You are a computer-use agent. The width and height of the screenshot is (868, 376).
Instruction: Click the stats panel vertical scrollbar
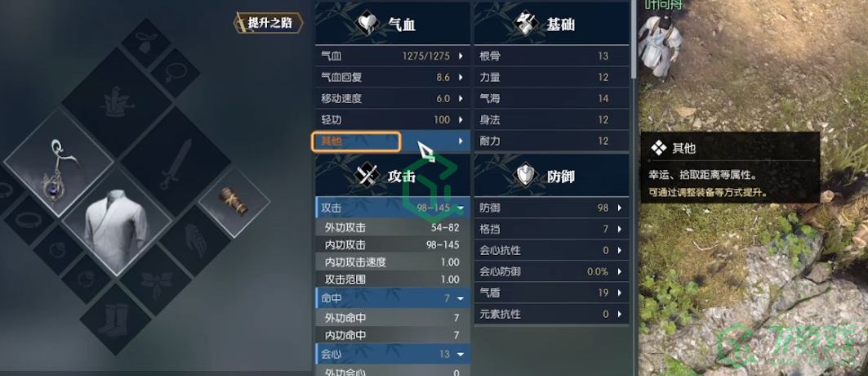tap(634, 38)
